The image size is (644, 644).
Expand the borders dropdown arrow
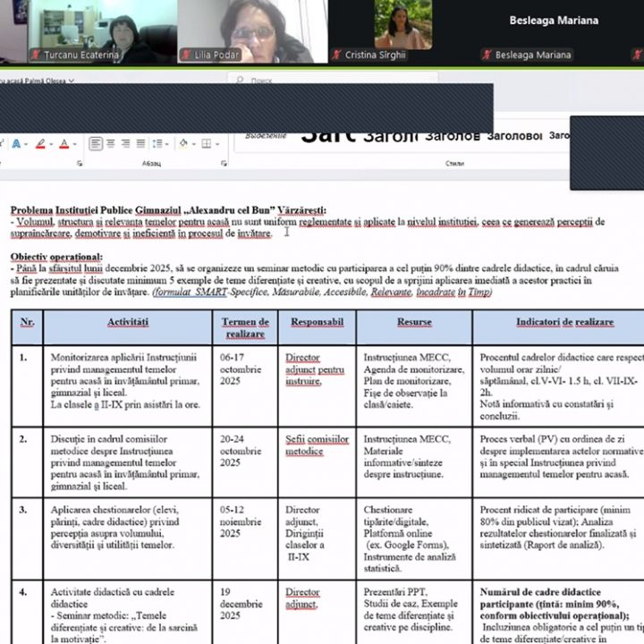pos(216,144)
